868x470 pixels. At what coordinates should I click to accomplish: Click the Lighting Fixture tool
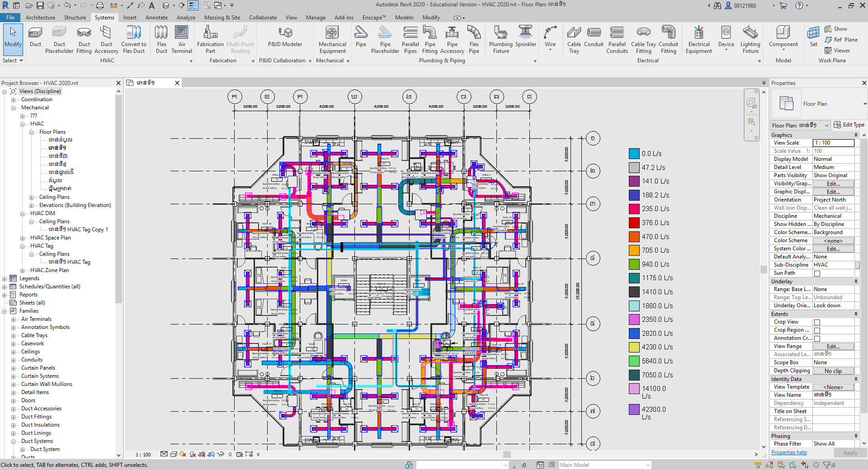tap(750, 39)
